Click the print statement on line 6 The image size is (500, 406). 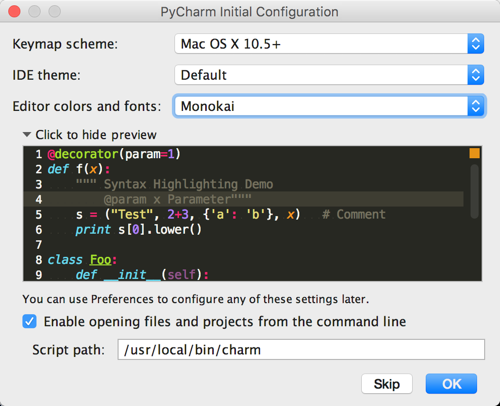click(x=139, y=230)
